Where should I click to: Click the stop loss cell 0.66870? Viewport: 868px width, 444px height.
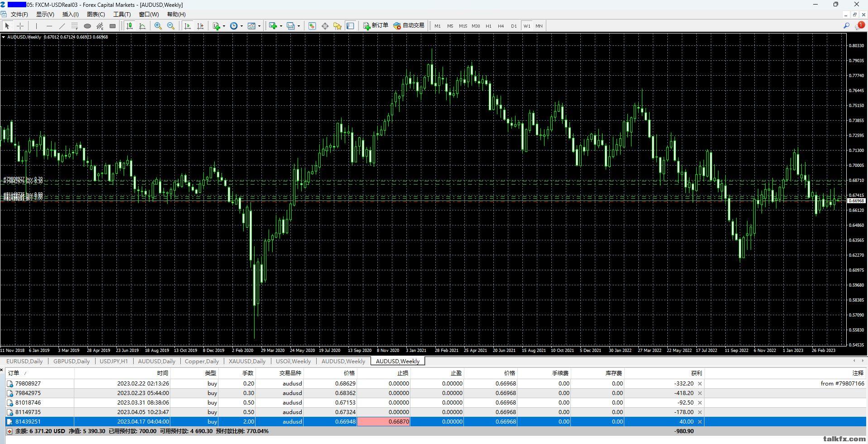(x=384, y=422)
